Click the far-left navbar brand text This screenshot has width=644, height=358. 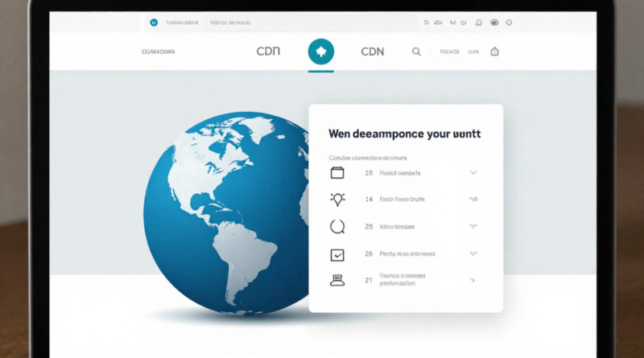pyautogui.click(x=158, y=51)
